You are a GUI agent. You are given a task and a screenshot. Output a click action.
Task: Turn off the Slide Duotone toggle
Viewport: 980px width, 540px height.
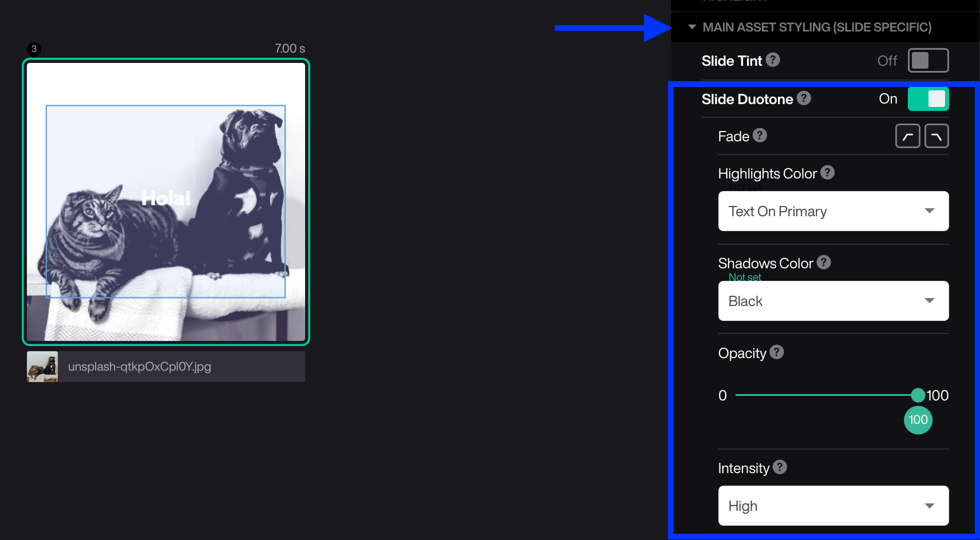click(x=928, y=99)
